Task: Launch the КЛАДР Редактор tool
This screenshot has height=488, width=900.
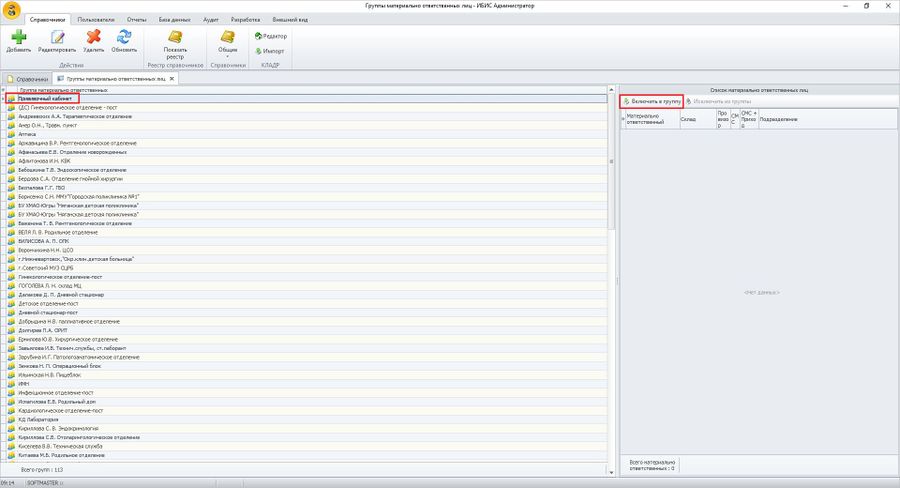Action: (270, 36)
